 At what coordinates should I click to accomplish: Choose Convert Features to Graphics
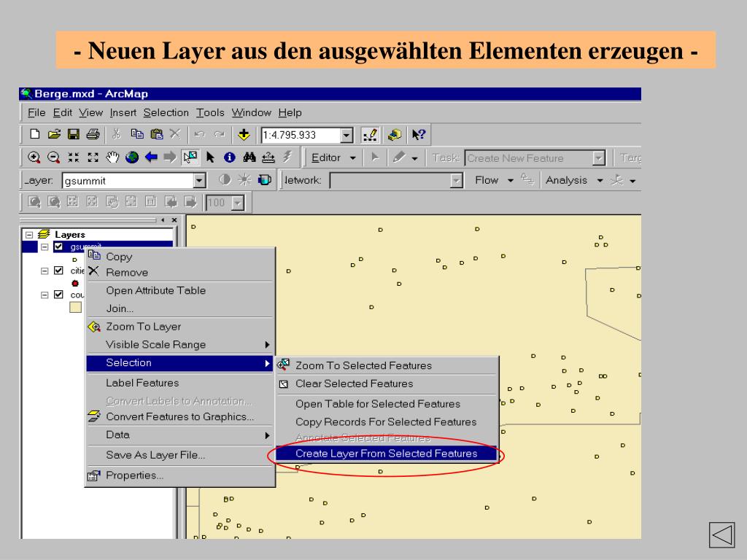[x=179, y=416]
